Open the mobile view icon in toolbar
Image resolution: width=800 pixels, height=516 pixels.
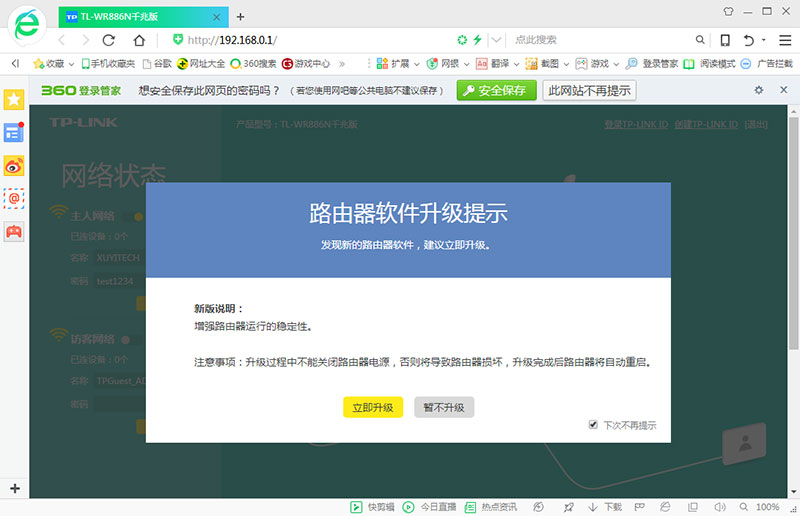[x=725, y=40]
